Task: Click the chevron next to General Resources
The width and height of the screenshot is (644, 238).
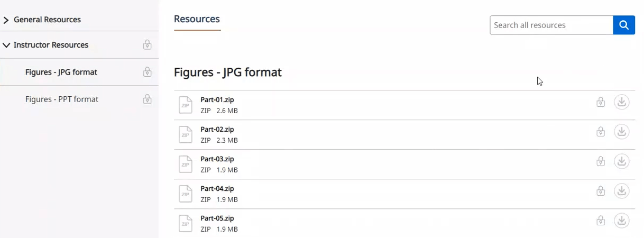Action: click(6, 20)
